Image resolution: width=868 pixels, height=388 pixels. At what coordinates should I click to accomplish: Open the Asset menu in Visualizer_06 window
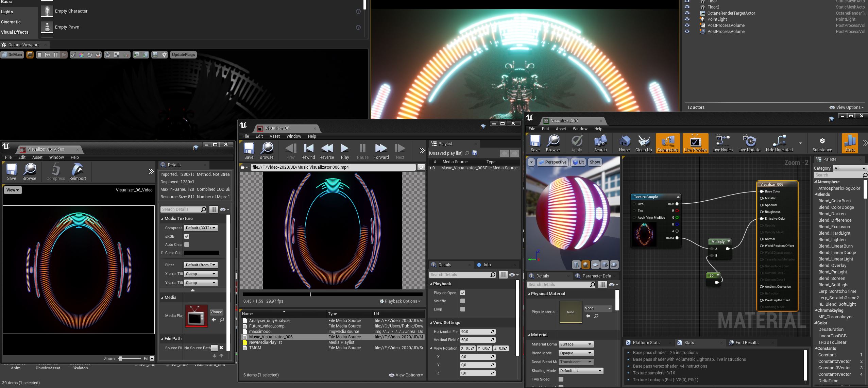(274, 136)
